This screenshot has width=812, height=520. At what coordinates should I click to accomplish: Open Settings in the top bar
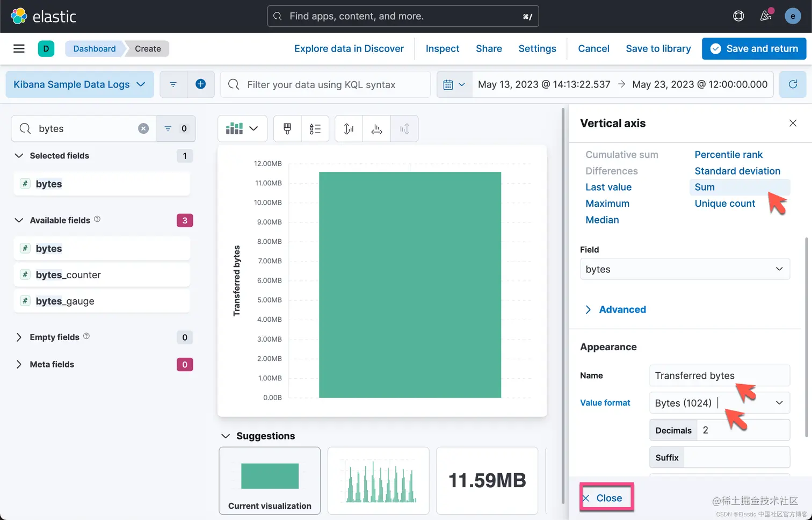click(x=537, y=48)
